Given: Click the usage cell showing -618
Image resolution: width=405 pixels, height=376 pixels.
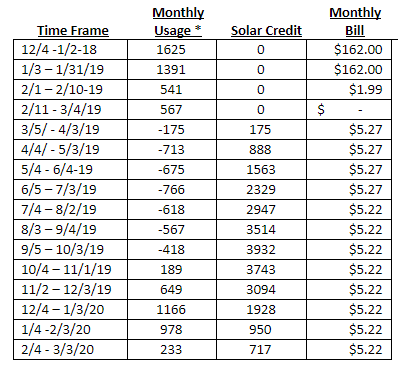Looking at the screenshot, I should (x=172, y=210).
